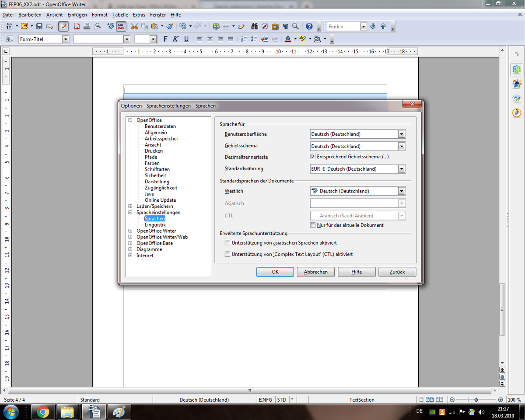
Task: Open the Gallery icon in toolbar
Action: [275, 26]
